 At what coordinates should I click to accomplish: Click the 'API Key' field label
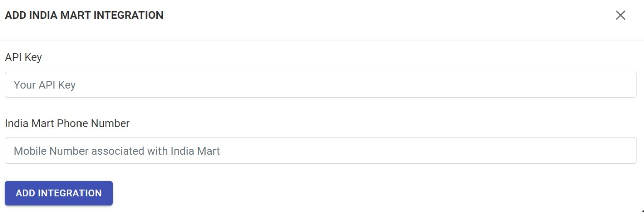point(23,57)
